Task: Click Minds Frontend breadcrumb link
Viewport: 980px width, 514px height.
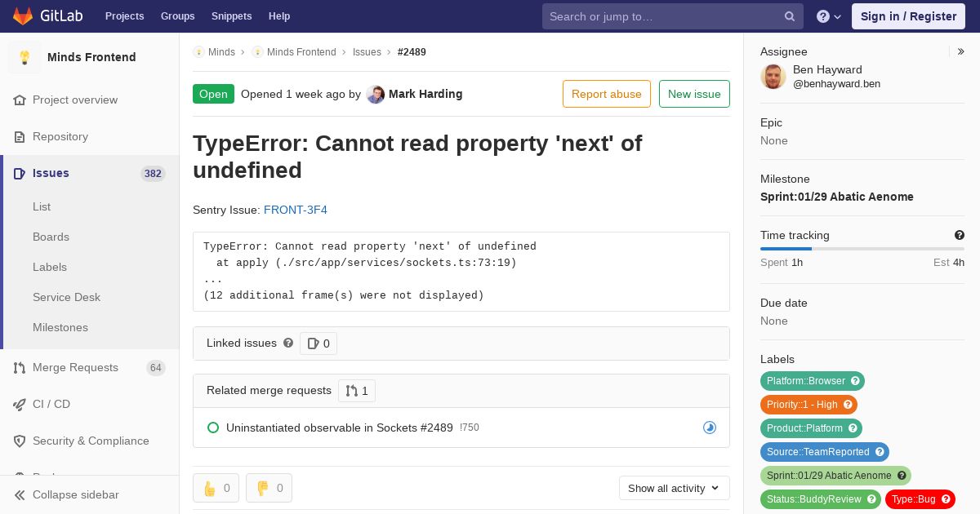Action: (301, 52)
